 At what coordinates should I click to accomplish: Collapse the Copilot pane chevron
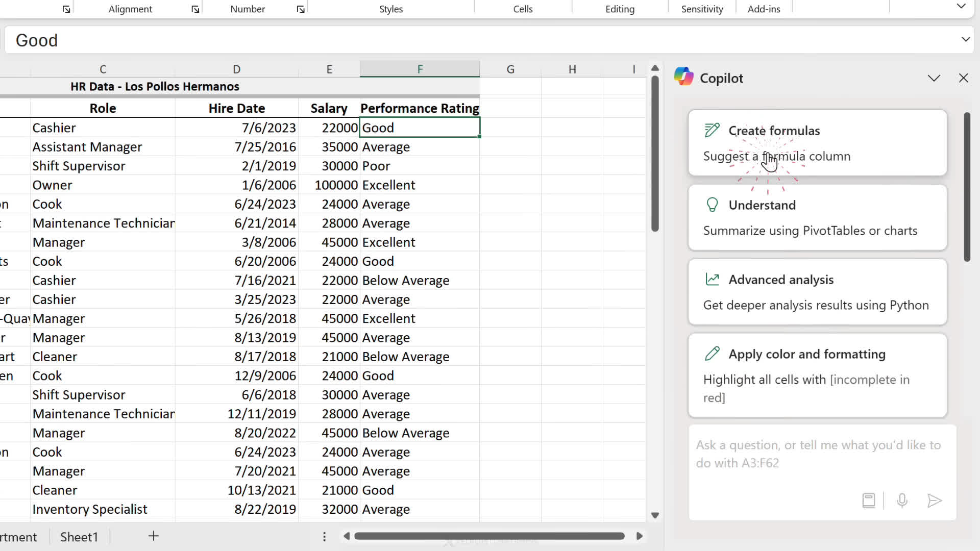pyautogui.click(x=934, y=78)
